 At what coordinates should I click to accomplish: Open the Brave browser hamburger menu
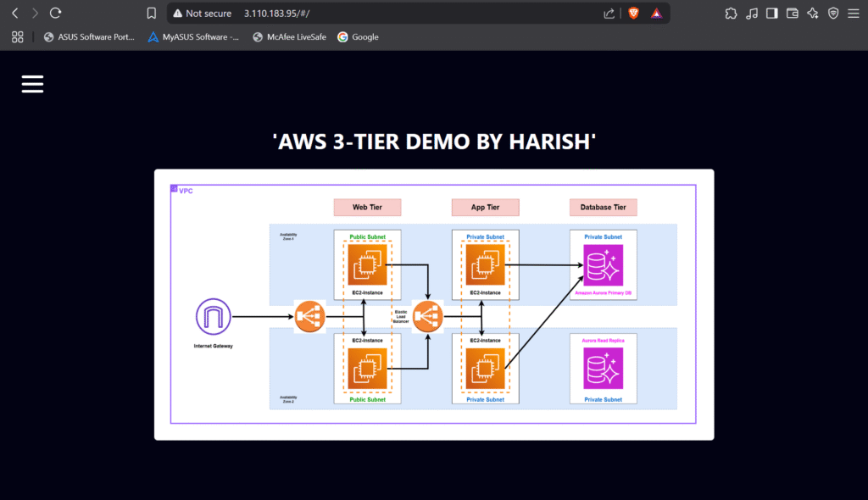click(x=853, y=13)
